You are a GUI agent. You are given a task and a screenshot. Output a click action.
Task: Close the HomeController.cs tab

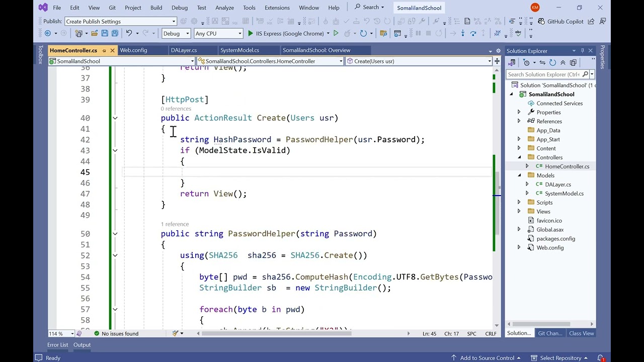pyautogui.click(x=112, y=50)
